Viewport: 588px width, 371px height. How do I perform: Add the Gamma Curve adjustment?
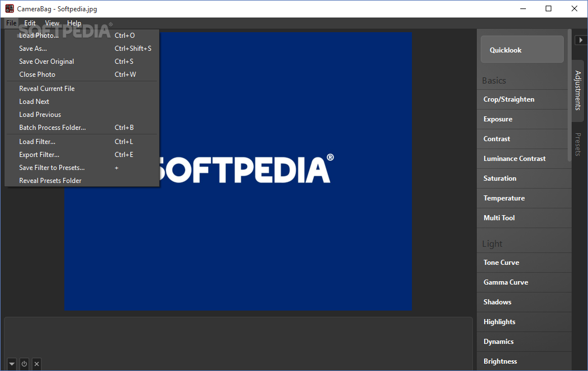pos(524,282)
